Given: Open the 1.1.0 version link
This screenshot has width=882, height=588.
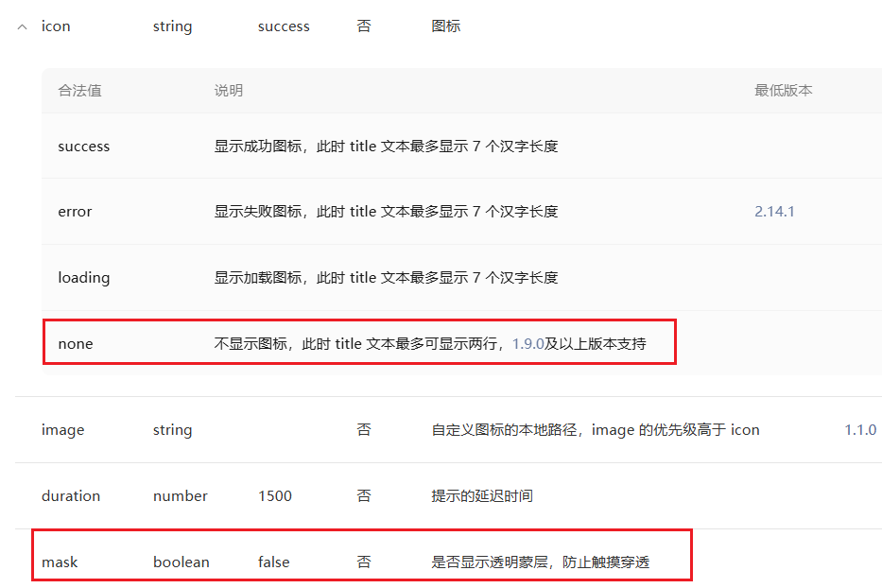Looking at the screenshot, I should 860,430.
